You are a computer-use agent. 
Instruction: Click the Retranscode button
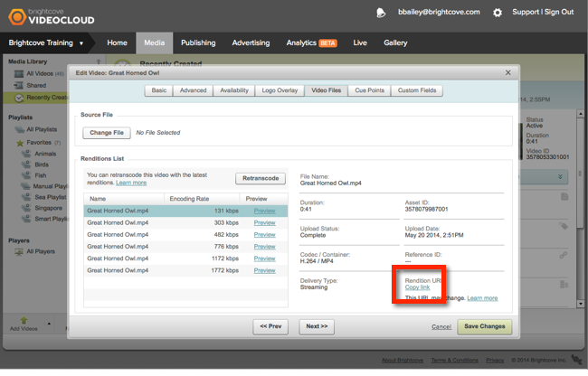(x=261, y=179)
